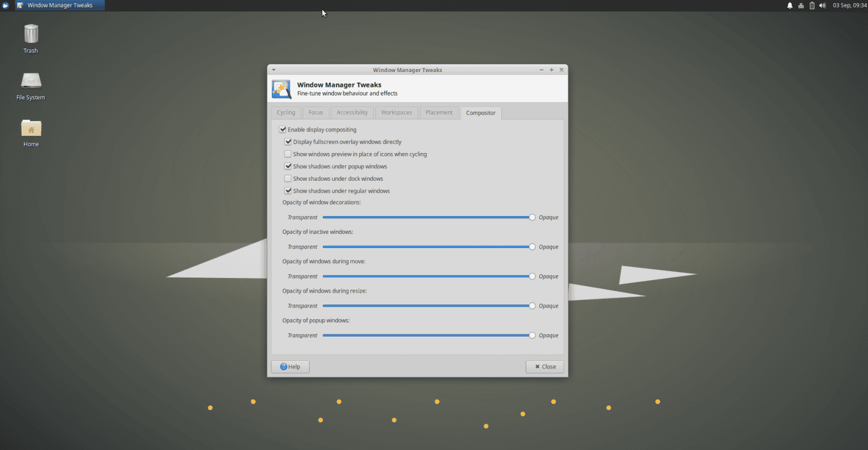
Task: Click the Help button
Action: click(290, 367)
